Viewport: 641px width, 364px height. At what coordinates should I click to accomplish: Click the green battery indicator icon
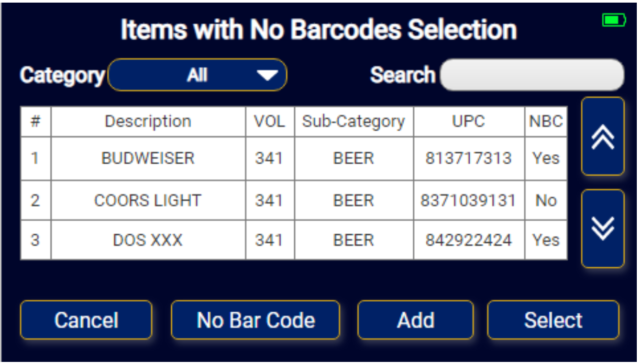point(614,20)
